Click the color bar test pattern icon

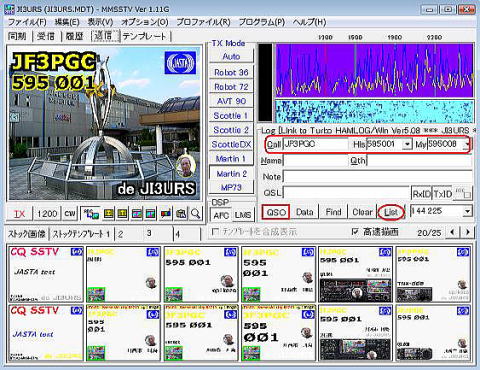(x=166, y=213)
